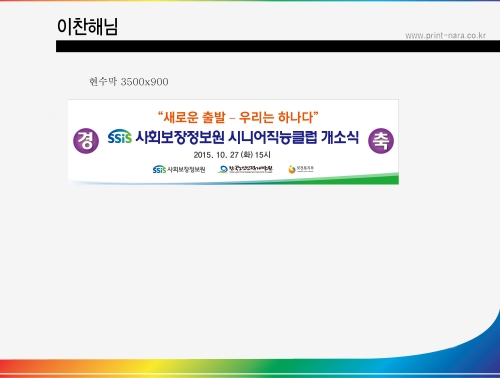The width and height of the screenshot is (500, 378).
Task: Click the orange 새로운 출발 slogan text
Action: click(194, 117)
